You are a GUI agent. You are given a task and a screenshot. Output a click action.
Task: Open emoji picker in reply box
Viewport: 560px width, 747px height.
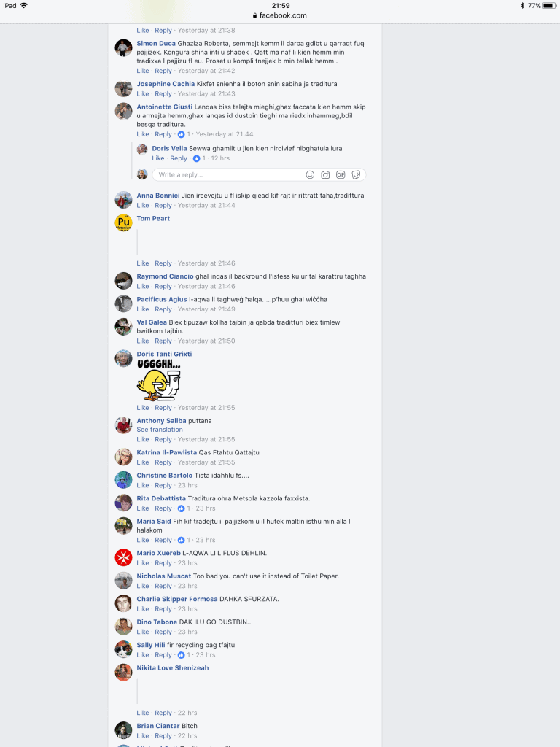coord(310,175)
